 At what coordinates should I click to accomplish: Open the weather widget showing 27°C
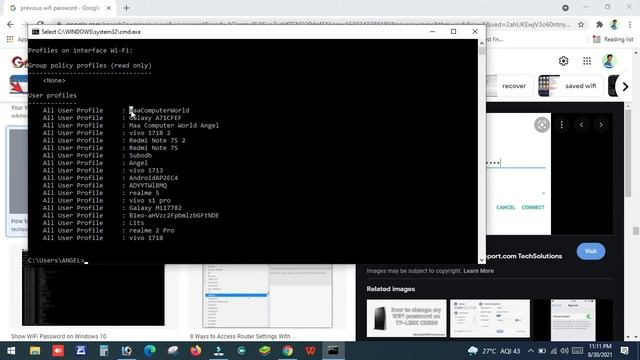tap(494, 351)
